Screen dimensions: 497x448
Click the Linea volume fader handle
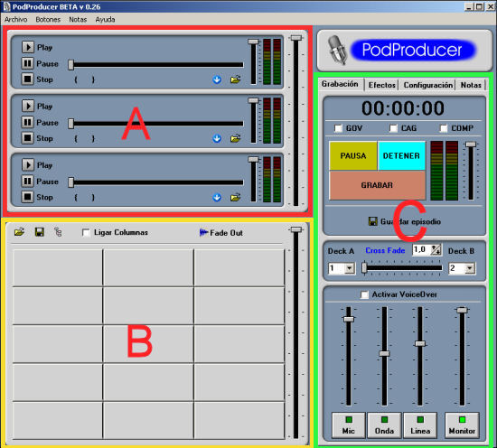tap(420, 344)
